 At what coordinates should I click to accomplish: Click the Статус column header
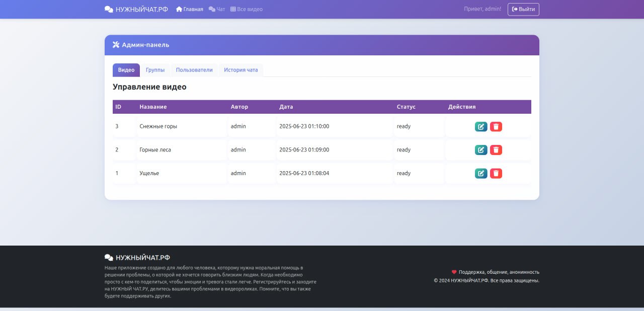click(406, 107)
